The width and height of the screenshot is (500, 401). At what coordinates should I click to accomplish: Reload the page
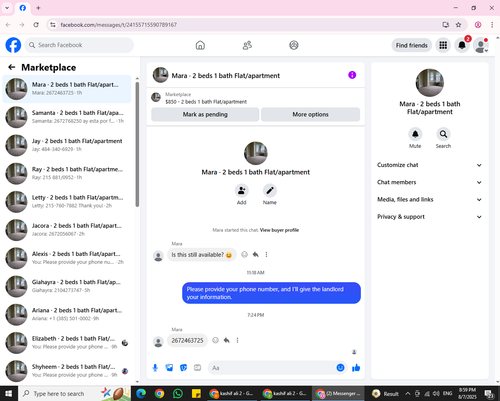tap(36, 25)
